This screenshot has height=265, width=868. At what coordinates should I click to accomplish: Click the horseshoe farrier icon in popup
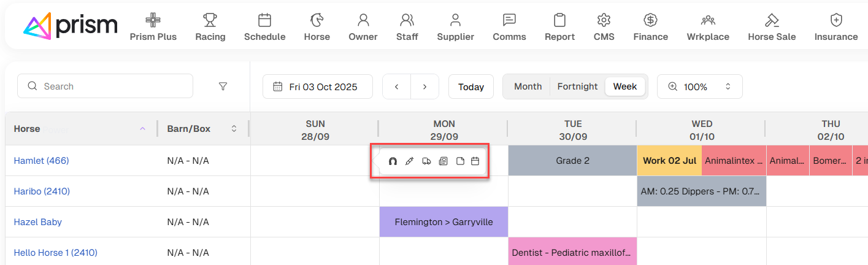393,161
